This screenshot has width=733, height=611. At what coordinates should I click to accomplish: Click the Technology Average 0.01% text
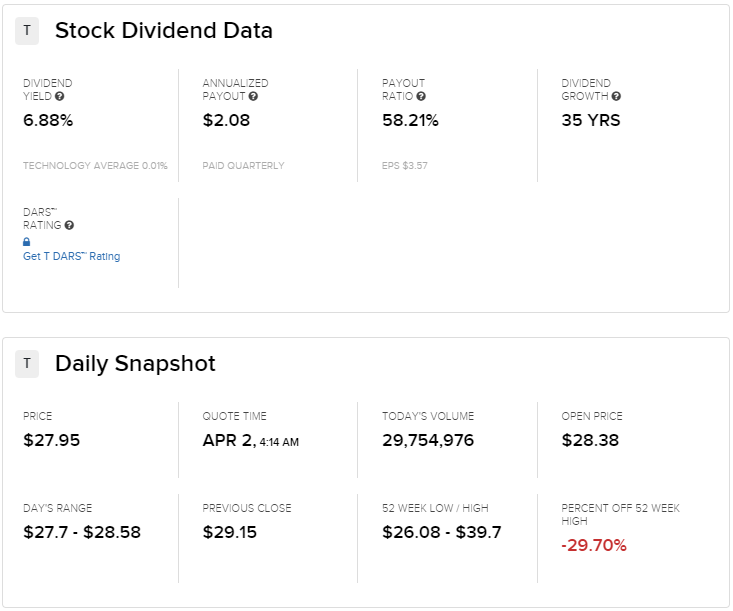95,166
